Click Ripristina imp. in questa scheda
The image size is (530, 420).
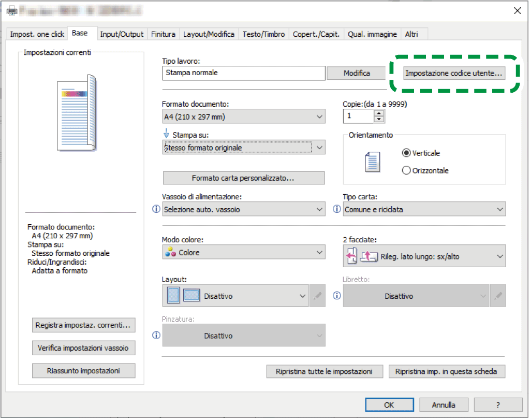tap(447, 372)
